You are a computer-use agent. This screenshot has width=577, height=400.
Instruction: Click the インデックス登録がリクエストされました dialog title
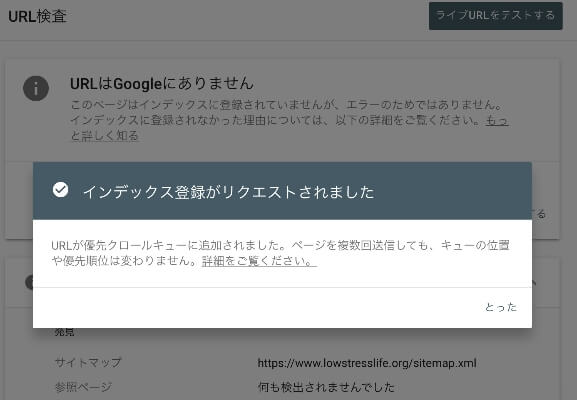229,192
